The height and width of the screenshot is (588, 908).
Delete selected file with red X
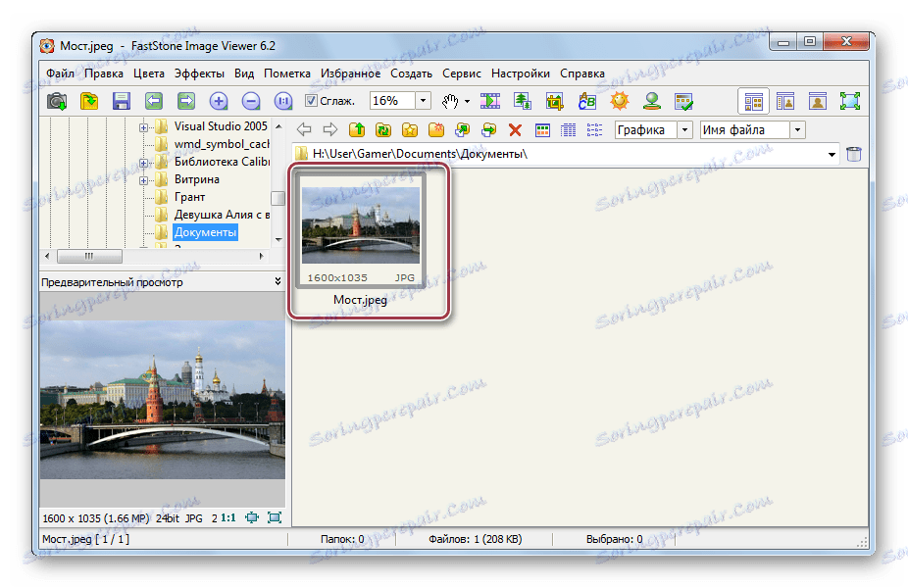515,129
